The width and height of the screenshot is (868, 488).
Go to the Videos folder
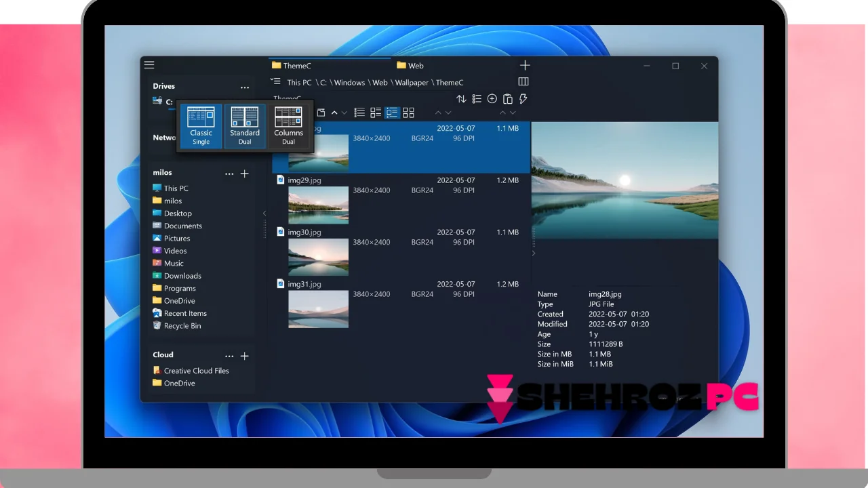pyautogui.click(x=170, y=251)
